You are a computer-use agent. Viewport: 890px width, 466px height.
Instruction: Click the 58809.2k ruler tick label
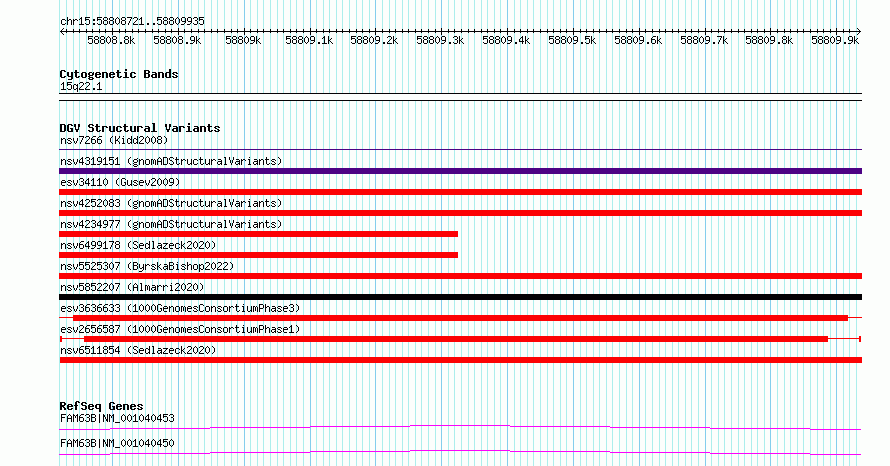374,40
